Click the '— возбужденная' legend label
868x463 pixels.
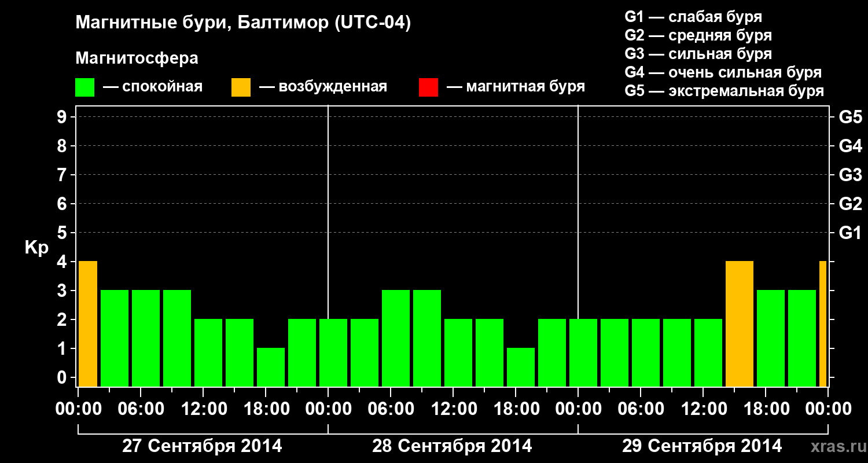[323, 87]
